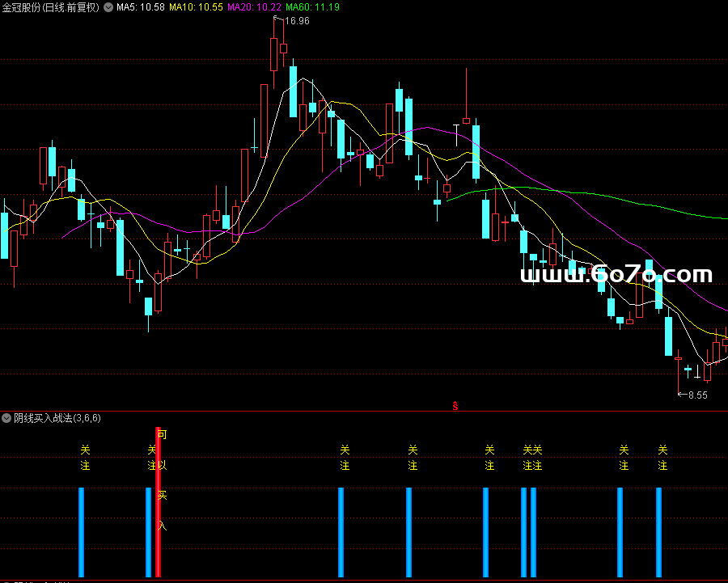
Task: Select the green MA60: 11.19 label
Action: [312, 7]
